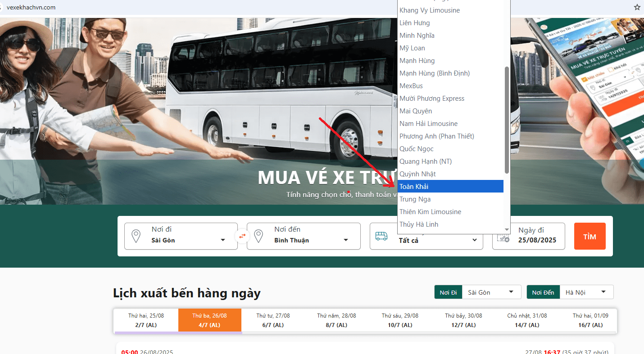Click the bus icon in the operator field
This screenshot has height=354, width=644.
pyautogui.click(x=381, y=236)
